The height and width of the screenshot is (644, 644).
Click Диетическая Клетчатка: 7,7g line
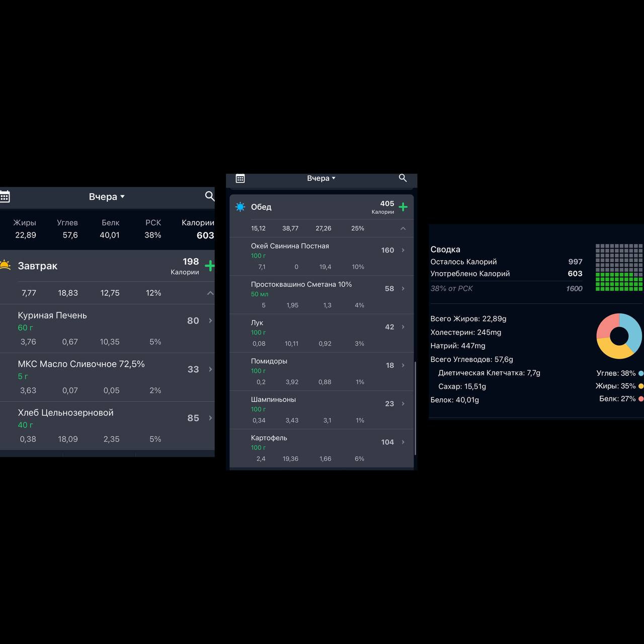[x=489, y=373]
